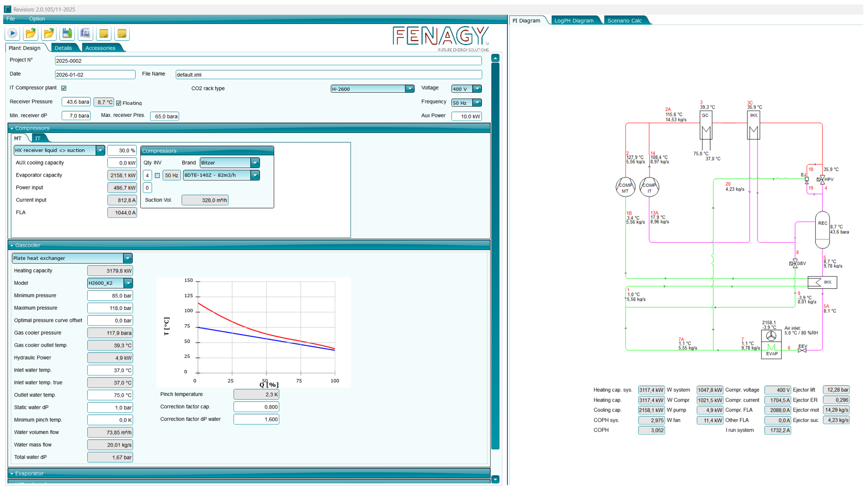
Task: Uncheck the Floating receiver pressure checkbox
Action: [x=119, y=103]
